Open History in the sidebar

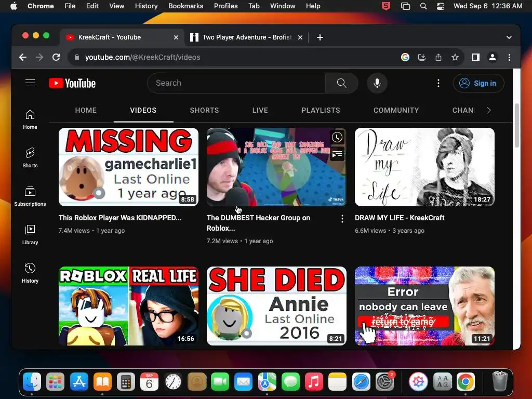(x=30, y=273)
